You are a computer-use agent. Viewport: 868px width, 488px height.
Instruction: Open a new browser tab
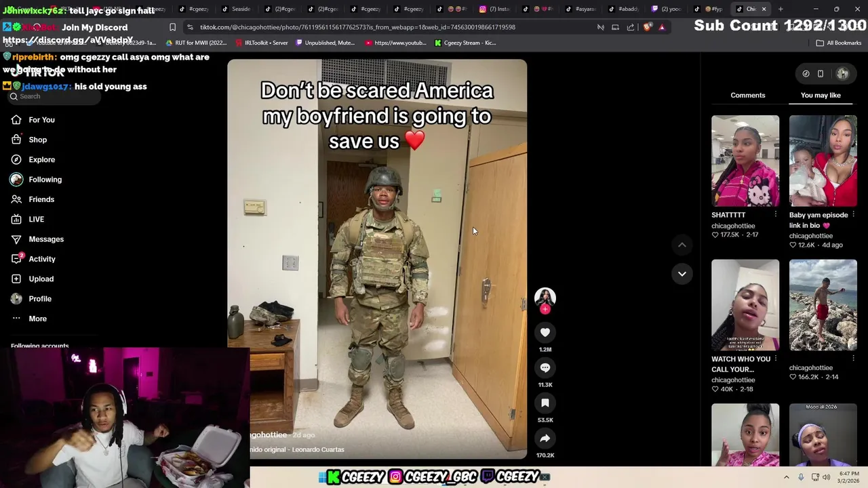(x=781, y=9)
